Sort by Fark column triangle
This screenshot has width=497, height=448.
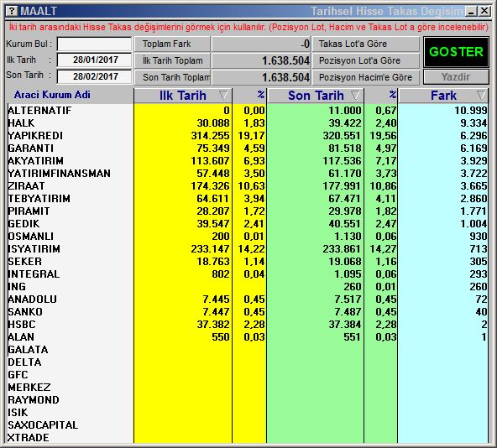[x=481, y=95]
